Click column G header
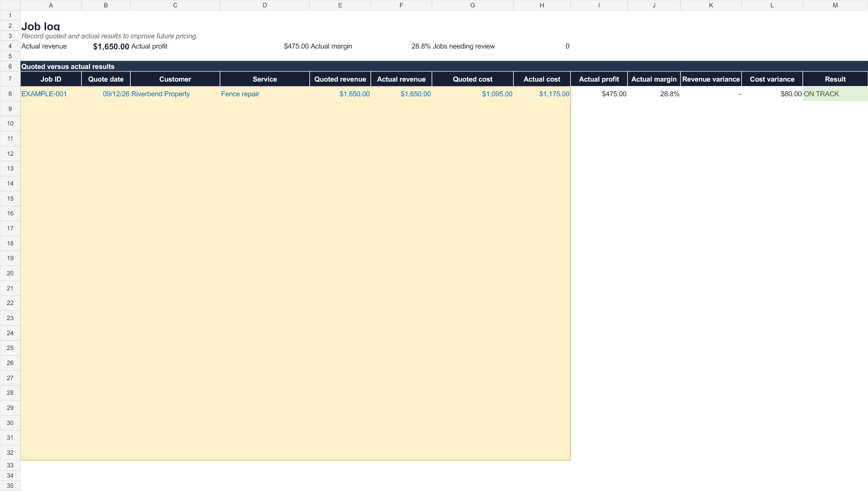Screen dimensions: 868x491 pos(473,5)
